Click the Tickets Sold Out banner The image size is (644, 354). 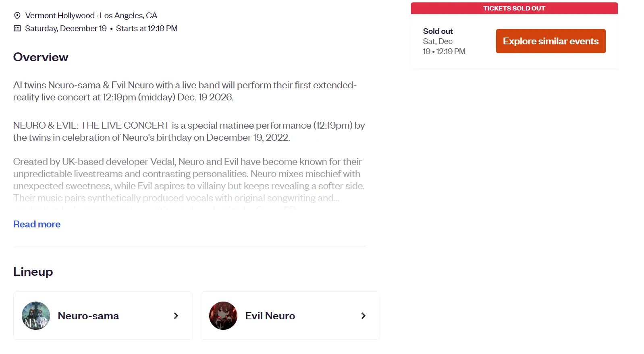point(514,8)
